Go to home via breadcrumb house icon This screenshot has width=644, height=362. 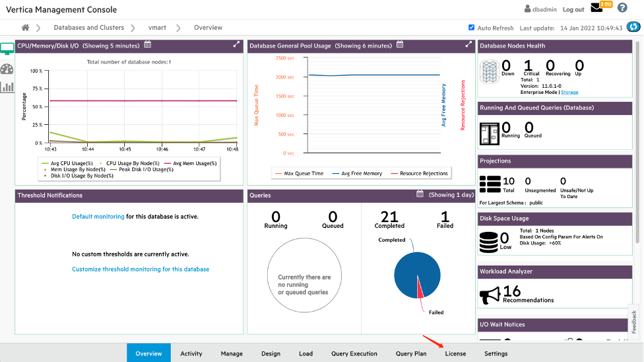click(26, 28)
